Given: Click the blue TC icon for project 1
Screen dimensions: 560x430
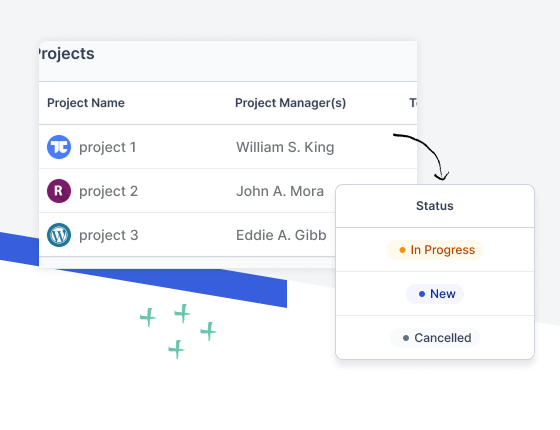Looking at the screenshot, I should 59,147.
